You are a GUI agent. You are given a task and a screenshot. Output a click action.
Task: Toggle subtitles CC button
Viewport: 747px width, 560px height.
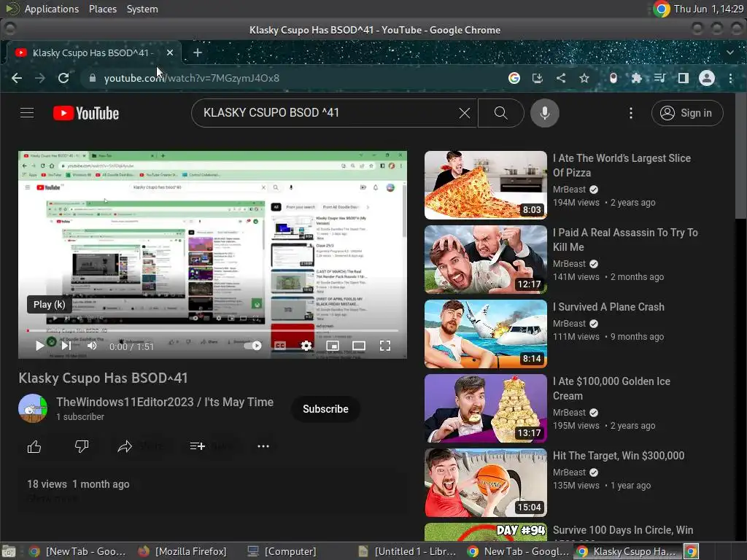point(280,346)
